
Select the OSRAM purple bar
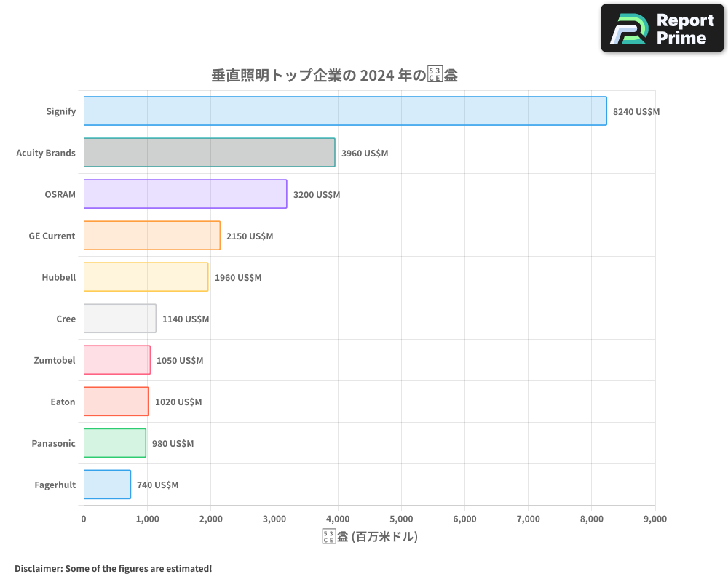(x=186, y=194)
